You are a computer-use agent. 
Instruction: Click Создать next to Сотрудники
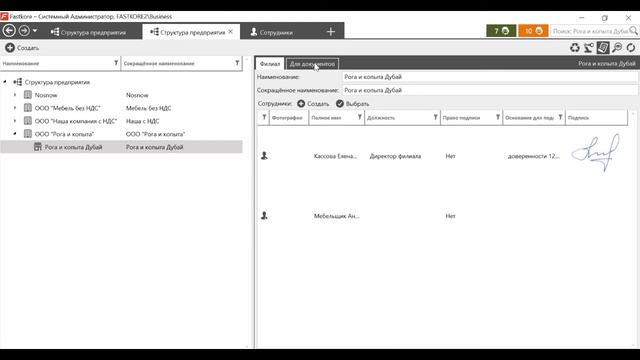[313, 104]
